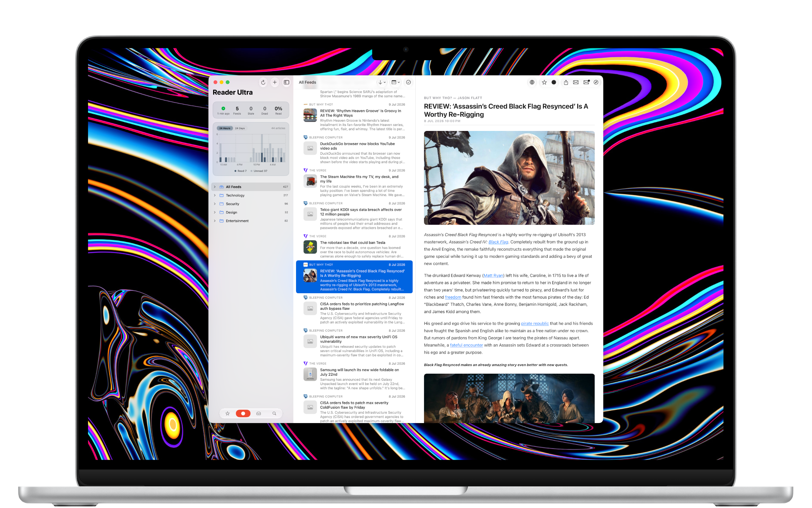
Task: Click the Edward Kenway hero image
Action: point(509,178)
